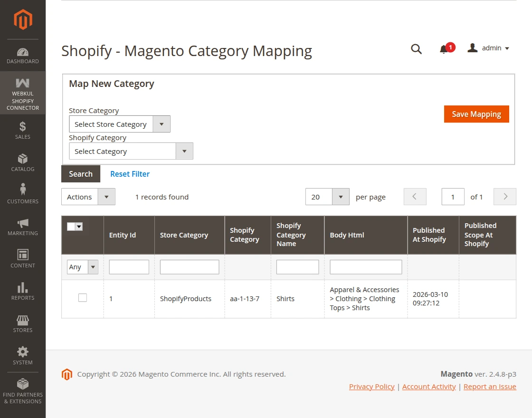Click the Save Mapping button
Image resolution: width=532 pixels, height=418 pixels.
476,114
